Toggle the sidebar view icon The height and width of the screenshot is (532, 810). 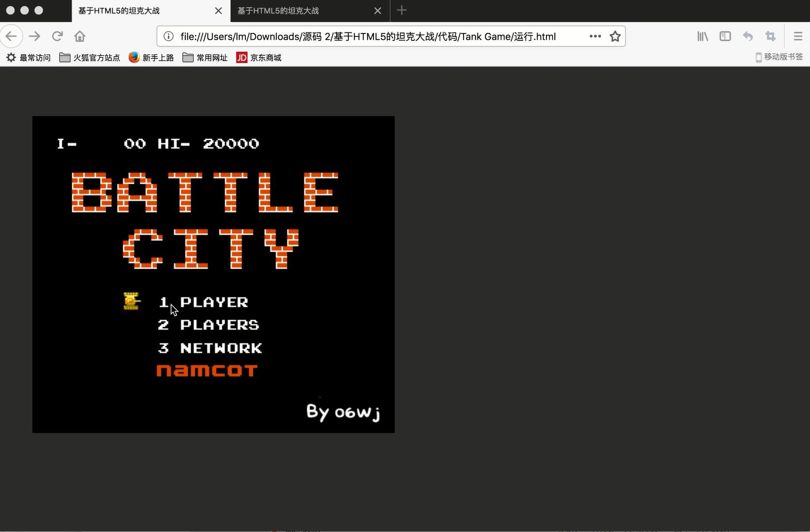(725, 36)
